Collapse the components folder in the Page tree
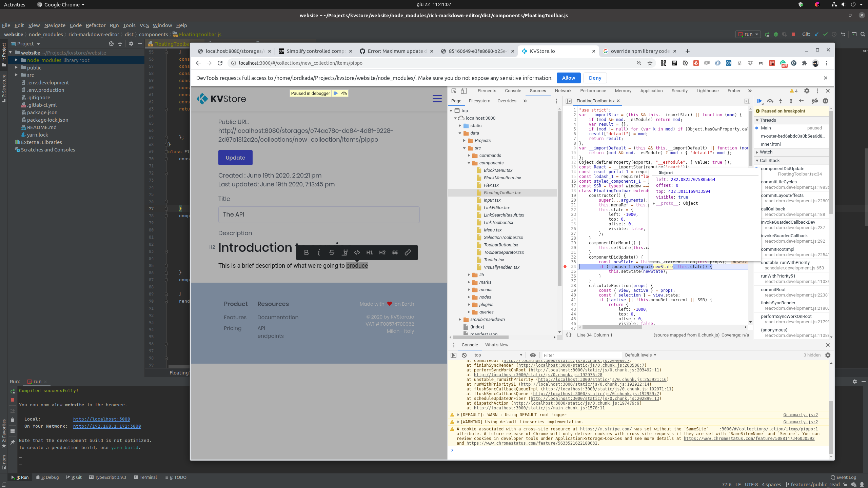This screenshot has width=868, height=488. pyautogui.click(x=470, y=163)
